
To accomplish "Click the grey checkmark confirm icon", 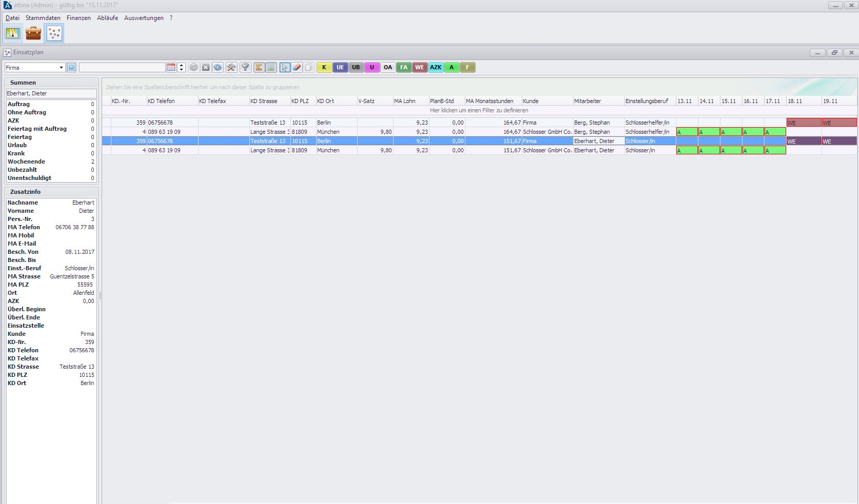I will pos(193,67).
